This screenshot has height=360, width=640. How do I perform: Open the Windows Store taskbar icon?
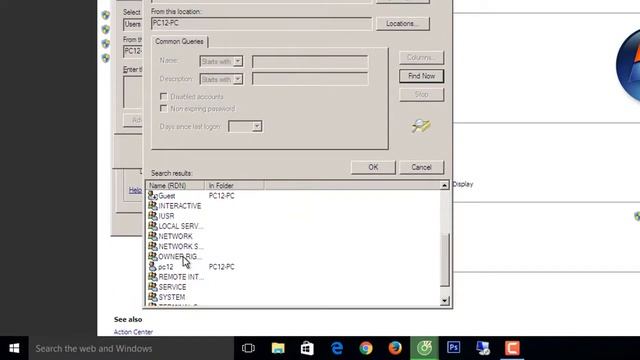(307, 348)
